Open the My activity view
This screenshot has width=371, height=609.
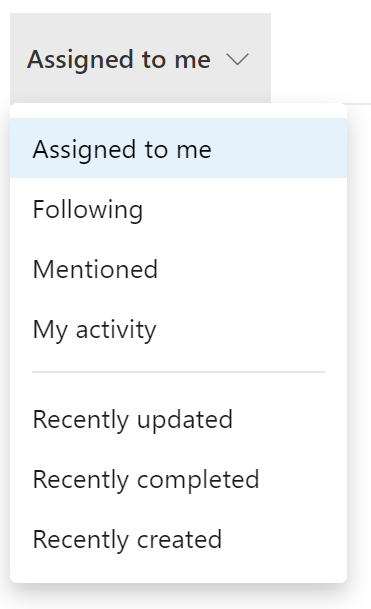click(178, 329)
